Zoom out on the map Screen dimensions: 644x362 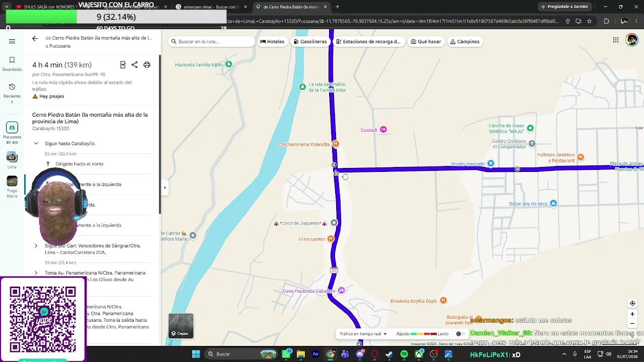coord(632,324)
